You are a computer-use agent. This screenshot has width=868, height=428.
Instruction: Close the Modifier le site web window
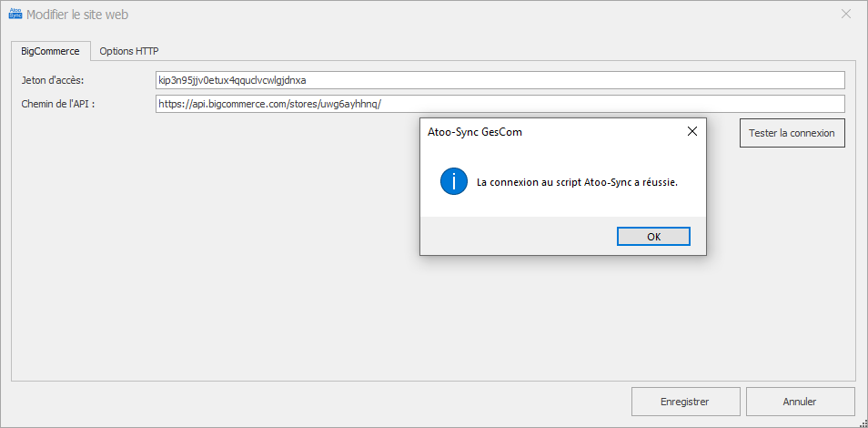tap(846, 15)
